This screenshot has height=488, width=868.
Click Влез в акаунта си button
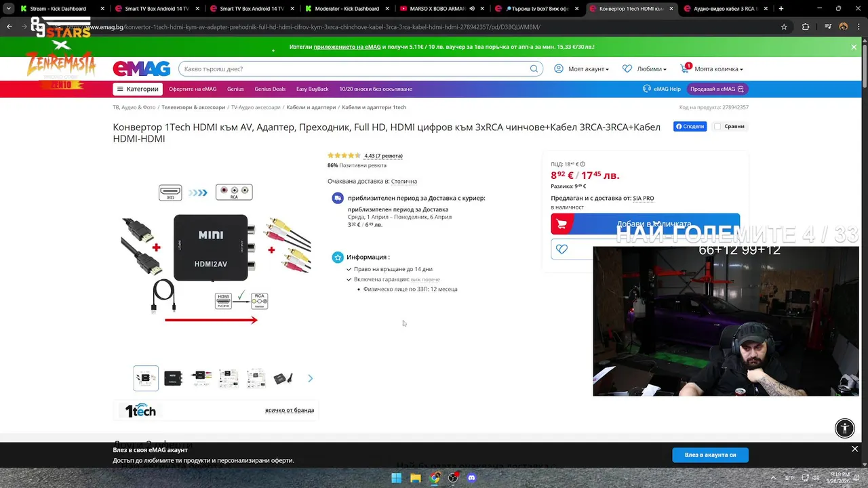click(710, 455)
